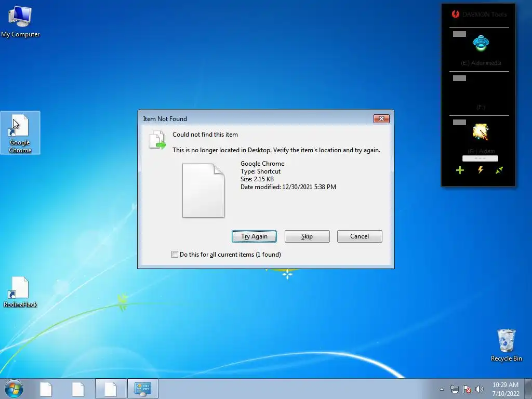Click gray button in (G:) Aidem slot
Image resolution: width=532 pixels, height=399 pixels.
click(459, 123)
